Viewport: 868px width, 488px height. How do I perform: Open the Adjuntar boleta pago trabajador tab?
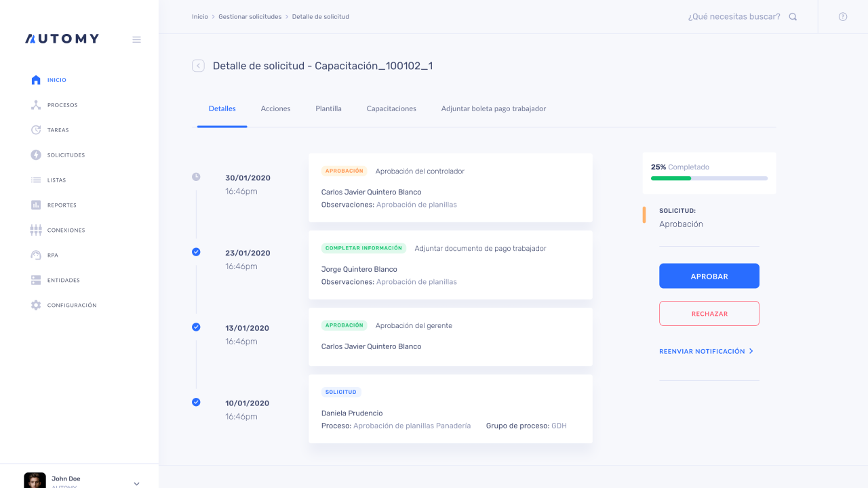(494, 108)
